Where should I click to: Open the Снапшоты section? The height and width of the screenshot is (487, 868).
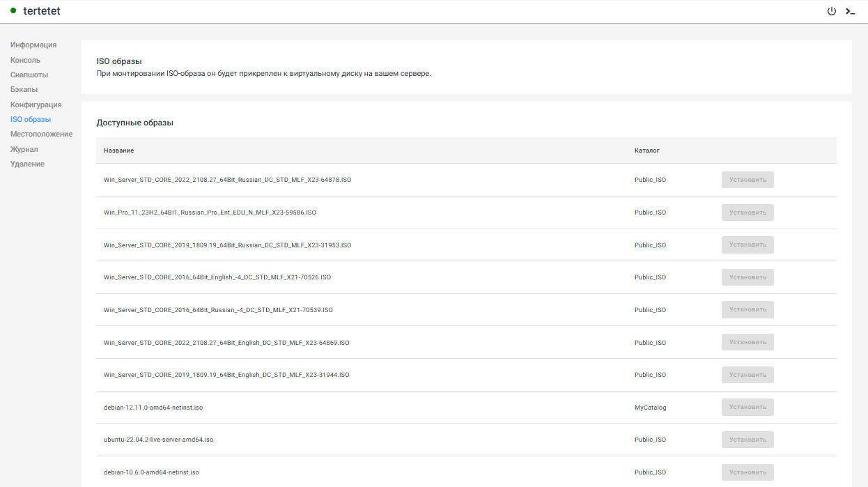click(x=29, y=75)
